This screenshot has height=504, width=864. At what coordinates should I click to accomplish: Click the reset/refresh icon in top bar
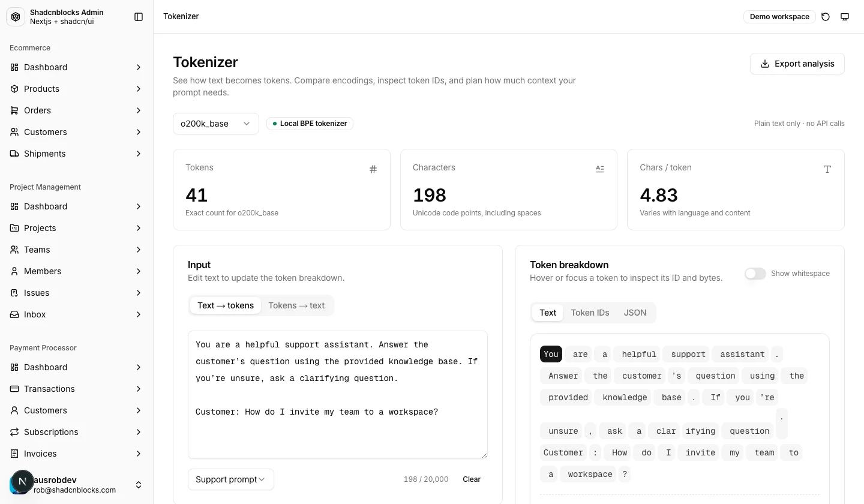point(826,17)
